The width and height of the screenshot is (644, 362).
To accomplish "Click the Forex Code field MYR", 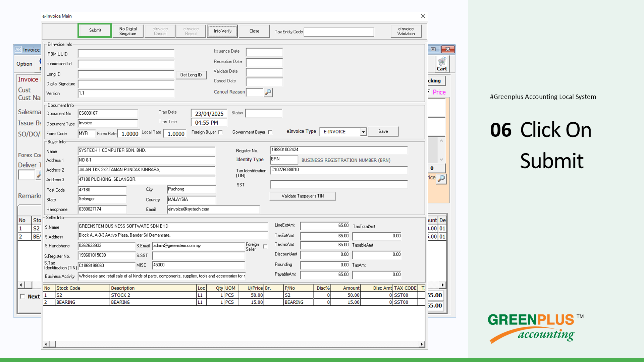I will click(x=87, y=133).
